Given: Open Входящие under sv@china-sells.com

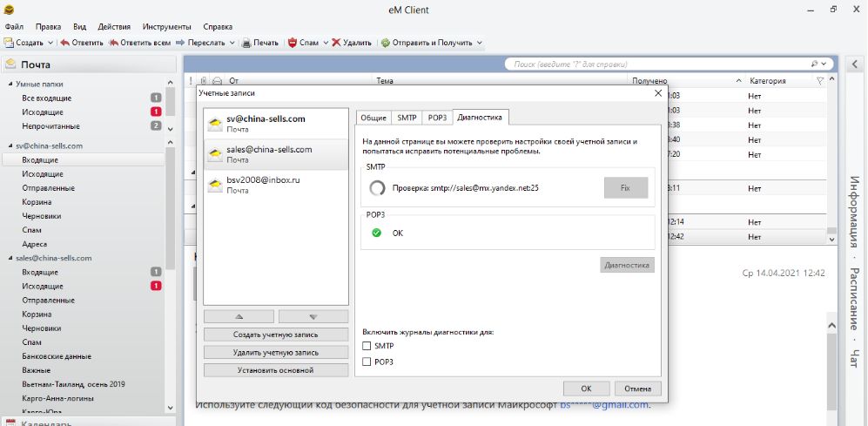Looking at the screenshot, I should pyautogui.click(x=83, y=160).
